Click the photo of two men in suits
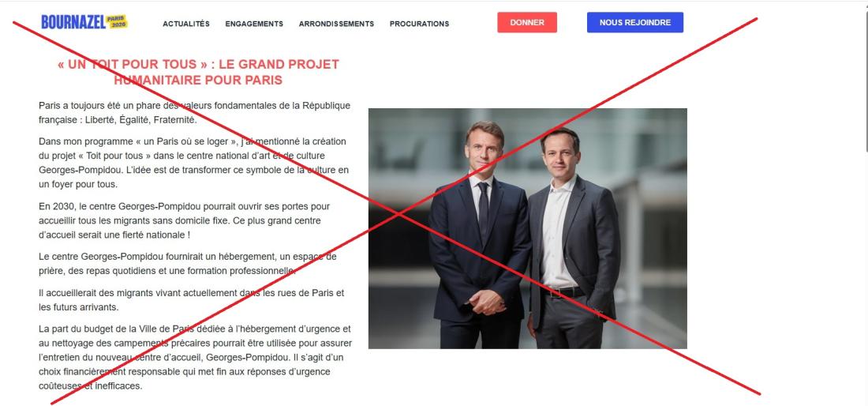868x406 pixels. (528, 228)
